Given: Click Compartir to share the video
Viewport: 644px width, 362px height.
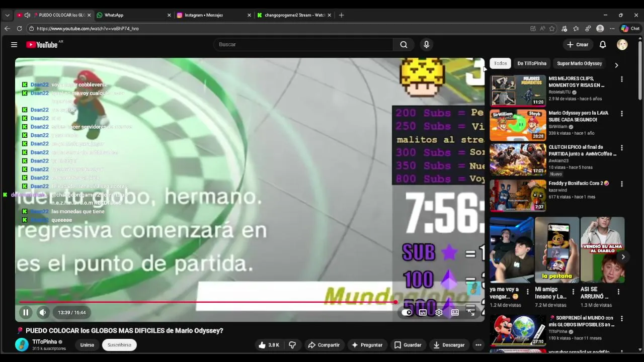Looking at the screenshot, I should pyautogui.click(x=324, y=345).
